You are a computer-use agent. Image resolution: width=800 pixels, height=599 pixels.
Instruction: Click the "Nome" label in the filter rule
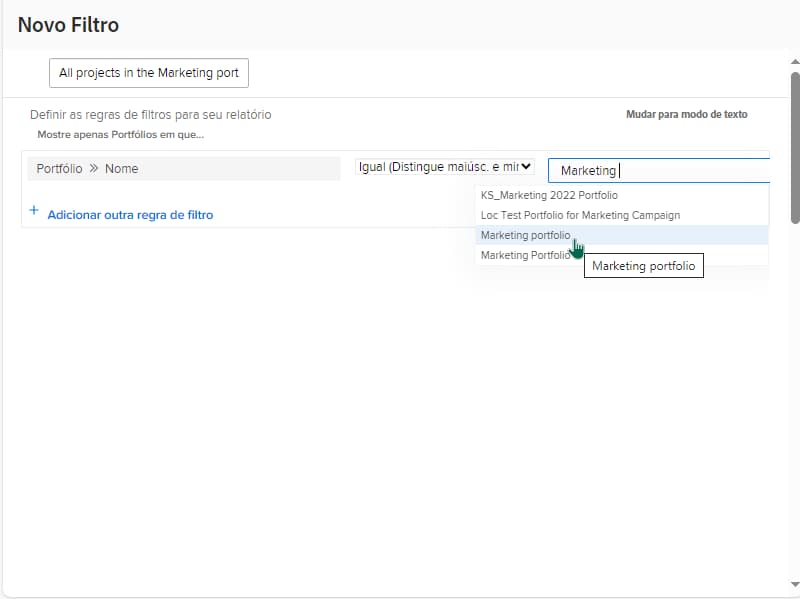[x=120, y=168]
